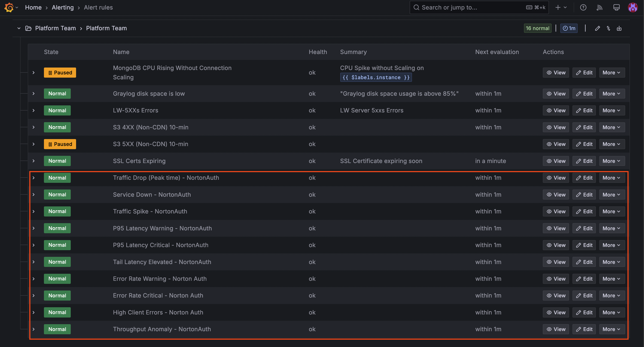
Task: Toggle kiosk monitor view icon
Action: click(616, 7)
